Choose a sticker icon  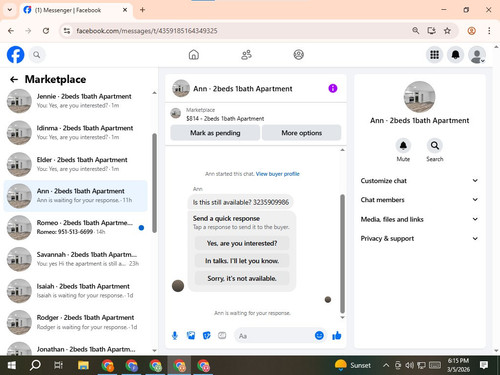(x=207, y=336)
